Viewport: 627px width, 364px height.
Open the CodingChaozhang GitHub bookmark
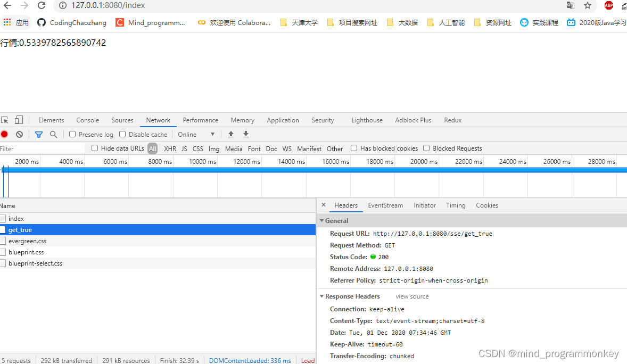(72, 23)
